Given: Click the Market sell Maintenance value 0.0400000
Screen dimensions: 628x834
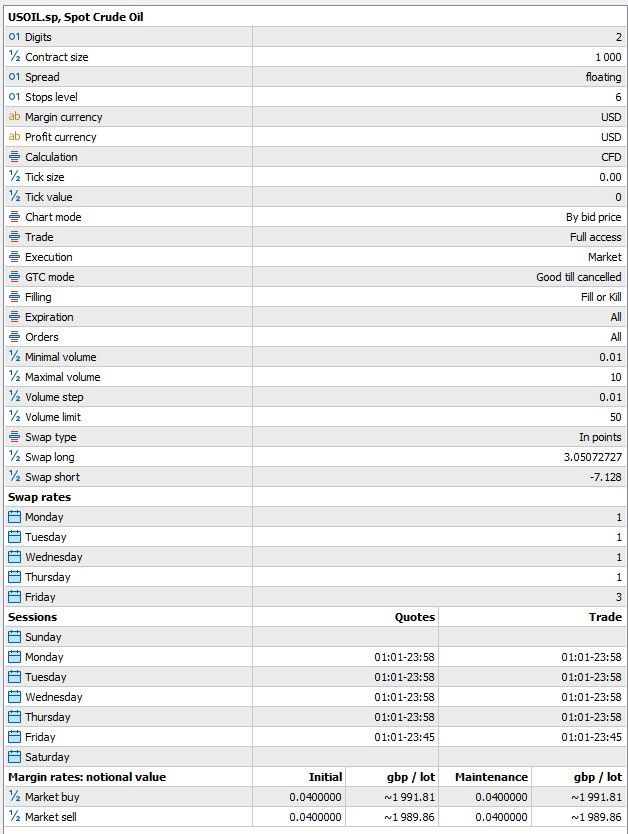Looking at the screenshot, I should (501, 817).
